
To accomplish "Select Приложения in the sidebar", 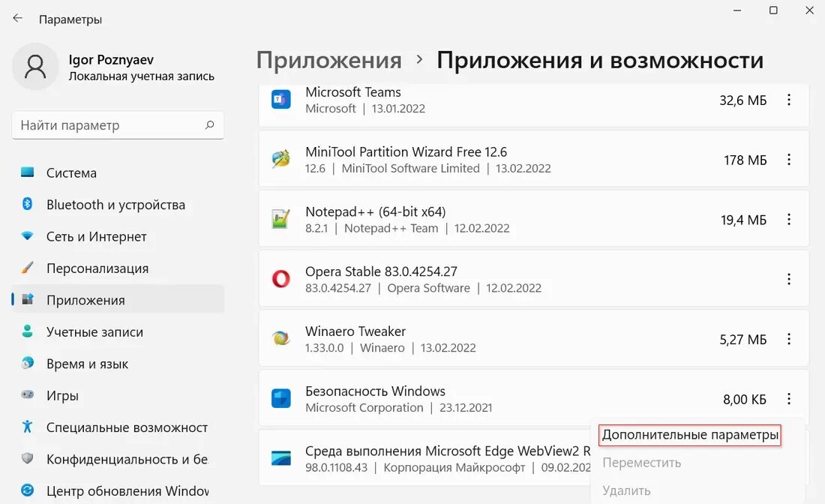I will point(118,300).
